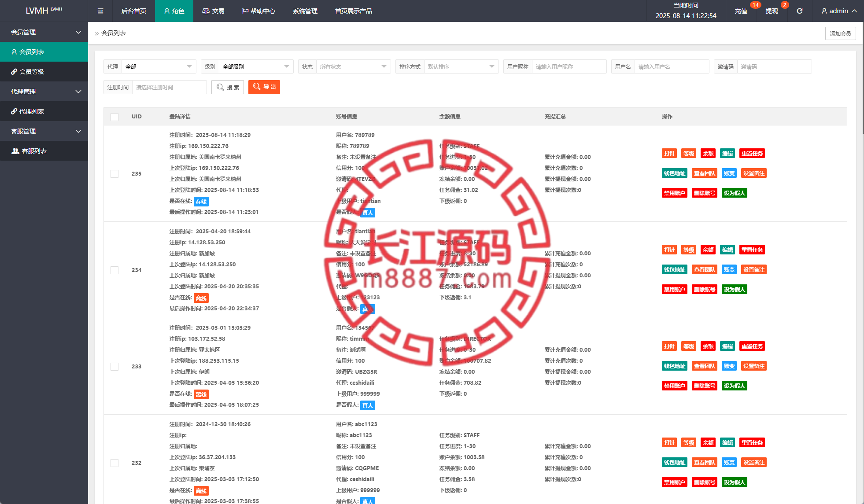Open 提现 notifications in top bar
Image resolution: width=864 pixels, height=504 pixels.
772,11
